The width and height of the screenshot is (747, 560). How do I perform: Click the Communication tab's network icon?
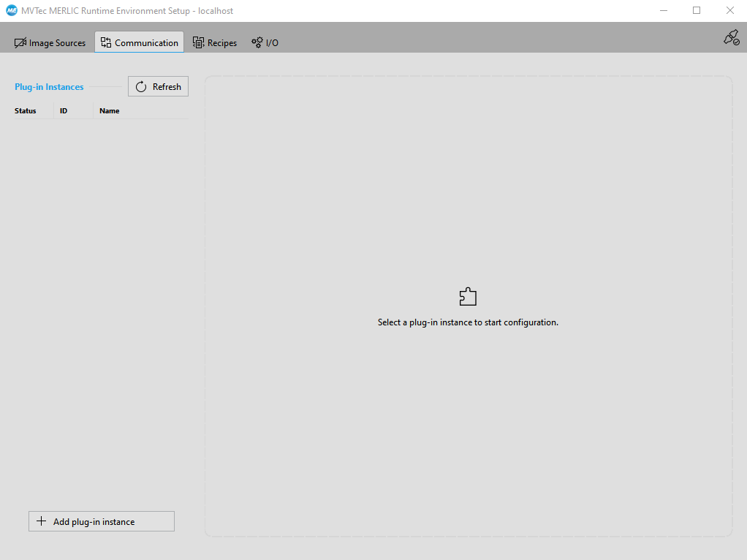[106, 42]
